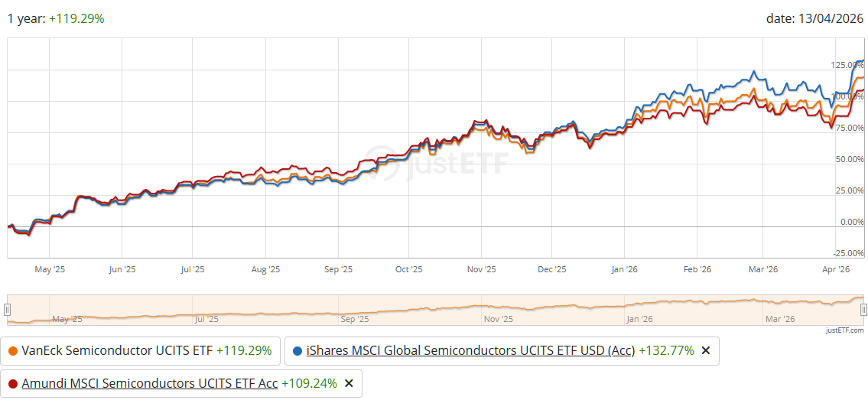Click the Feb '26 x-axis label
Image resolution: width=868 pixels, height=400 pixels.
click(697, 269)
